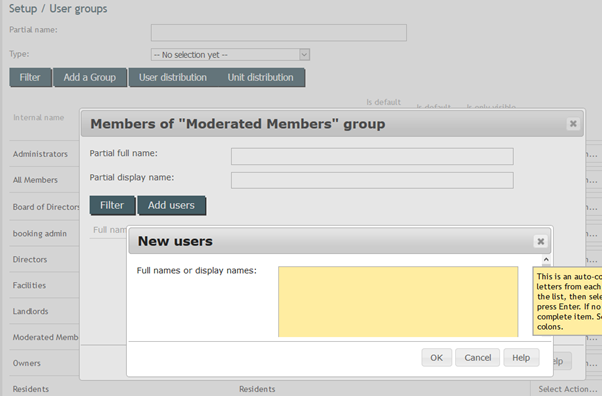Open Select Action dropdown for Residents row
The height and width of the screenshot is (396, 602).
point(567,389)
